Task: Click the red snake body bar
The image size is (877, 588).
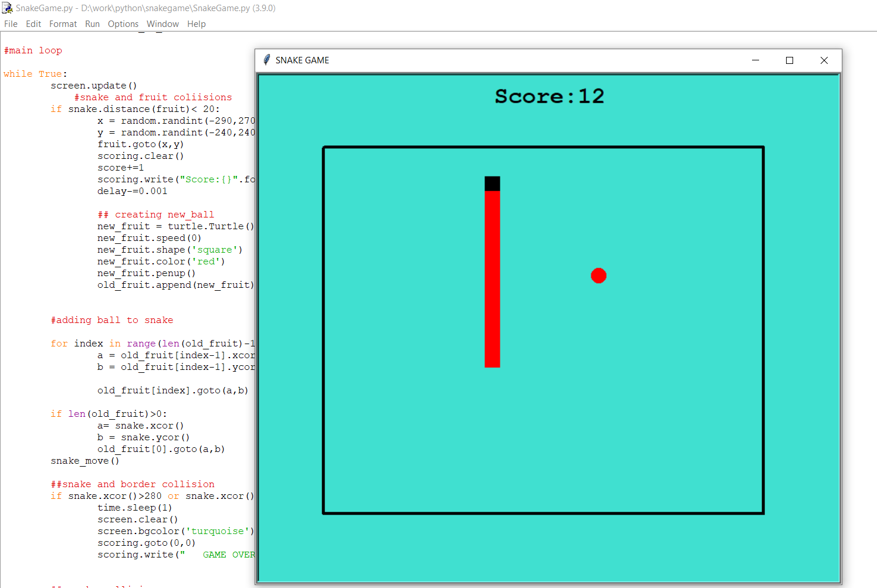Action: (492, 279)
